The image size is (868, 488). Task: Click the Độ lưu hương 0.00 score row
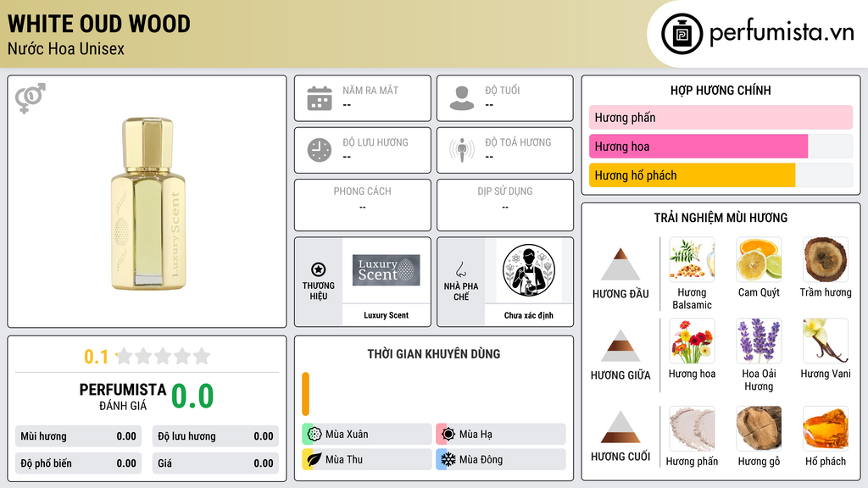click(x=215, y=436)
